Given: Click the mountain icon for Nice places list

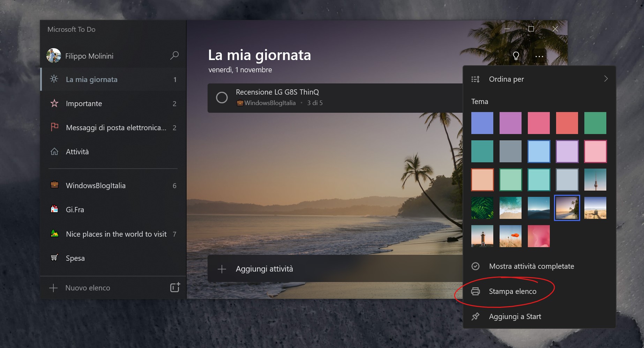Looking at the screenshot, I should pyautogui.click(x=54, y=233).
